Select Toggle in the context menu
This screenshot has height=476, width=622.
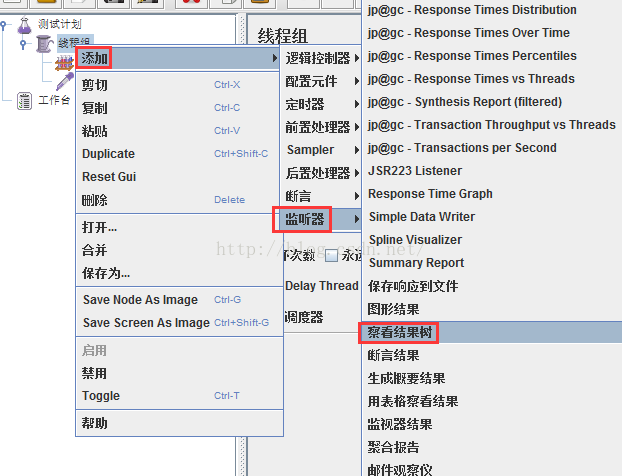click(178, 396)
